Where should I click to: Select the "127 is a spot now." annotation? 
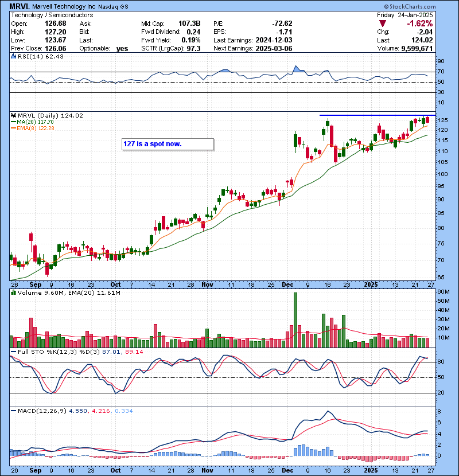coord(167,144)
